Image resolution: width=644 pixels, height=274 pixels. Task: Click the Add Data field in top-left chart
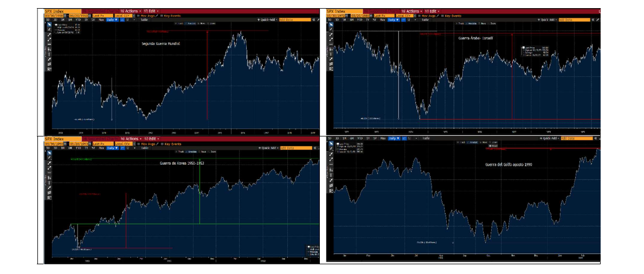(295, 19)
